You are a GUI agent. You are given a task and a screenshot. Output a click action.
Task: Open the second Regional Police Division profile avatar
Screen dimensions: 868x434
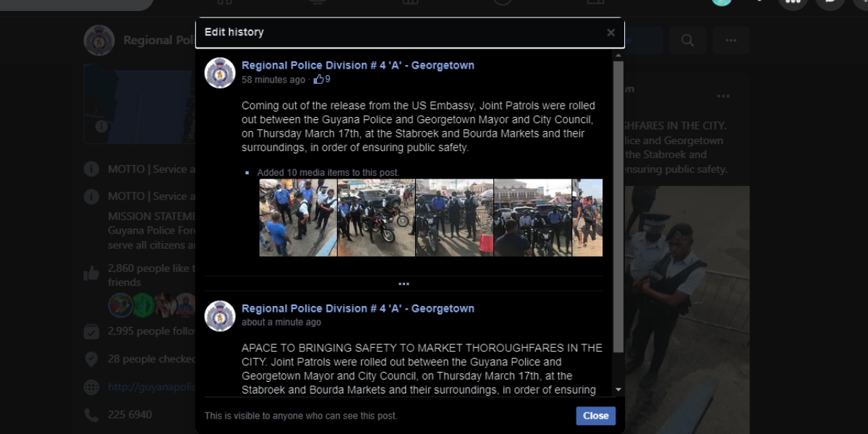pyautogui.click(x=220, y=315)
